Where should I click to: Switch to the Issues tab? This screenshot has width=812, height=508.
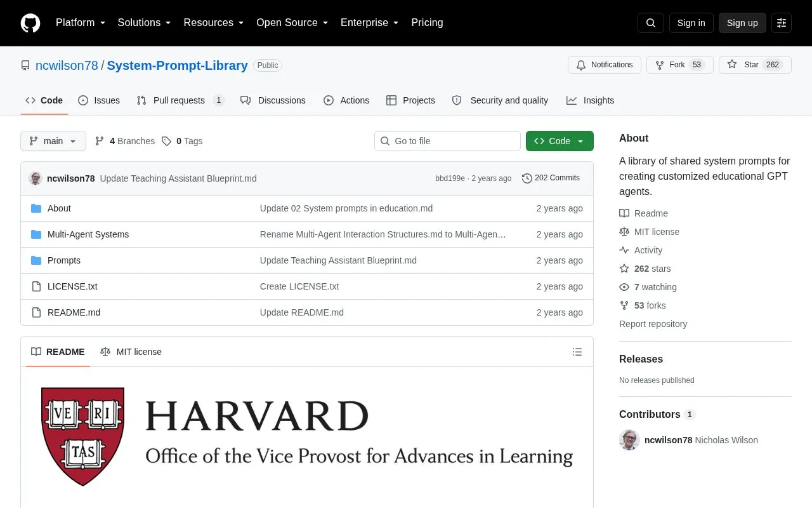point(99,100)
